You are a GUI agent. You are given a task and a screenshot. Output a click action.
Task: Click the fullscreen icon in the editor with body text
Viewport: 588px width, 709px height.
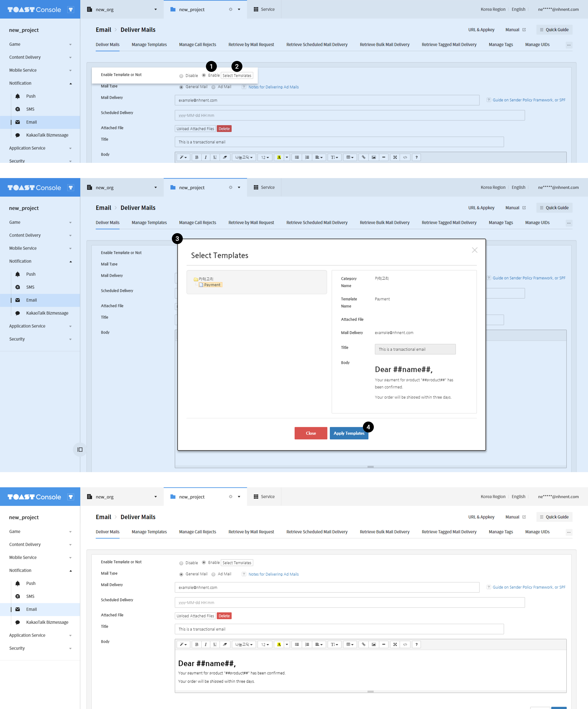(395, 644)
